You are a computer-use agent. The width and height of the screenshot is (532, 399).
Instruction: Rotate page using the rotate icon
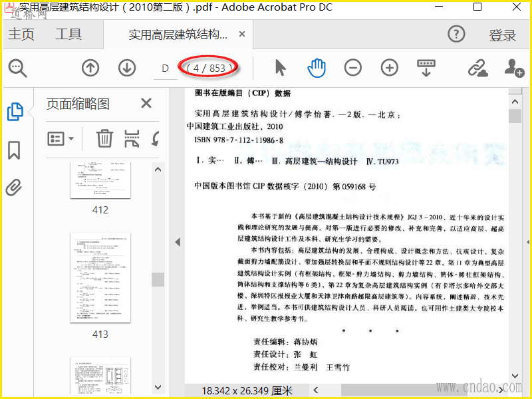click(156, 138)
